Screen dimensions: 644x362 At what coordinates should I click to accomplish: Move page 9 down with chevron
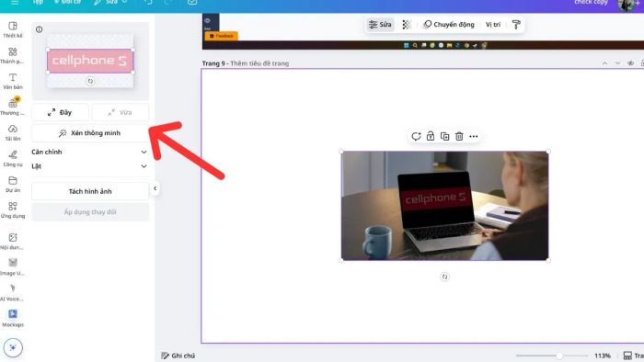[617, 63]
